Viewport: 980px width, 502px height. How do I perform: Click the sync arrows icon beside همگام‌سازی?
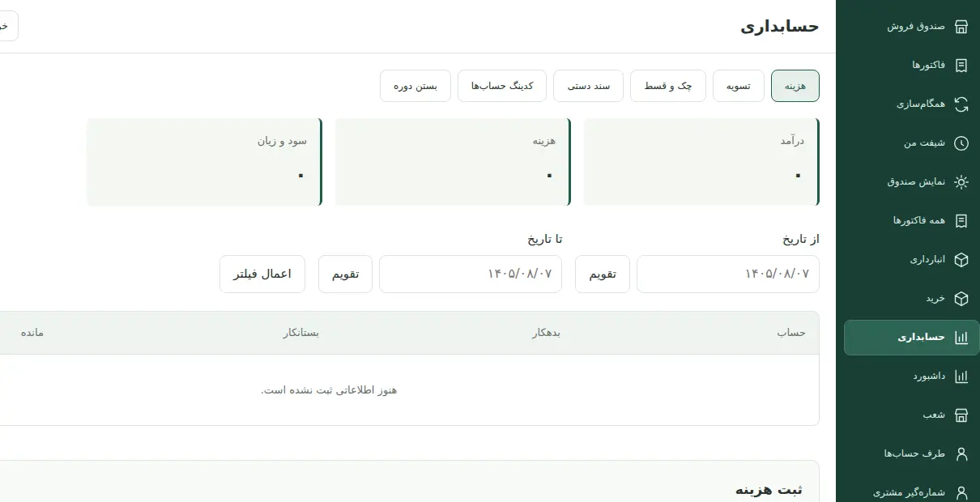[961, 104]
